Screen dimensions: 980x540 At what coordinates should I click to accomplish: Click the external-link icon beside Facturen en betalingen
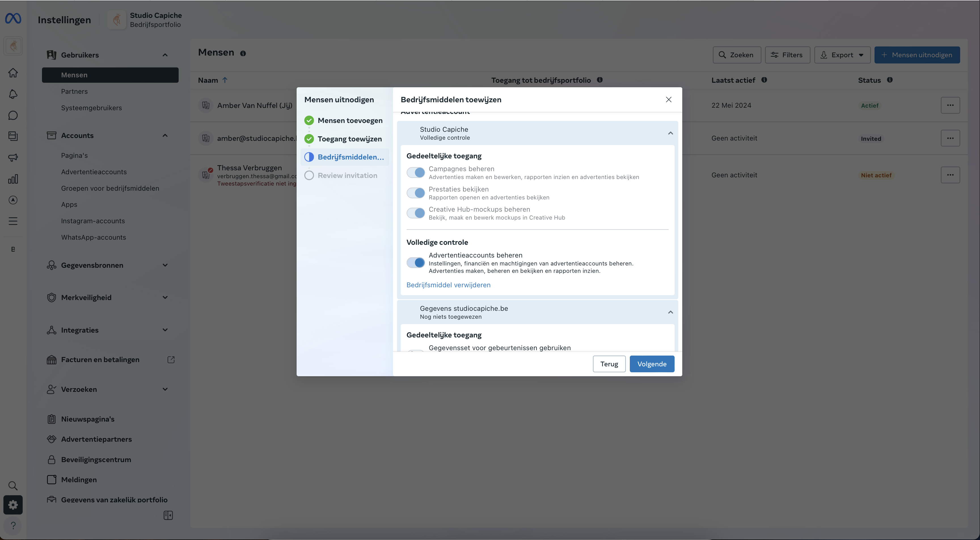click(171, 360)
